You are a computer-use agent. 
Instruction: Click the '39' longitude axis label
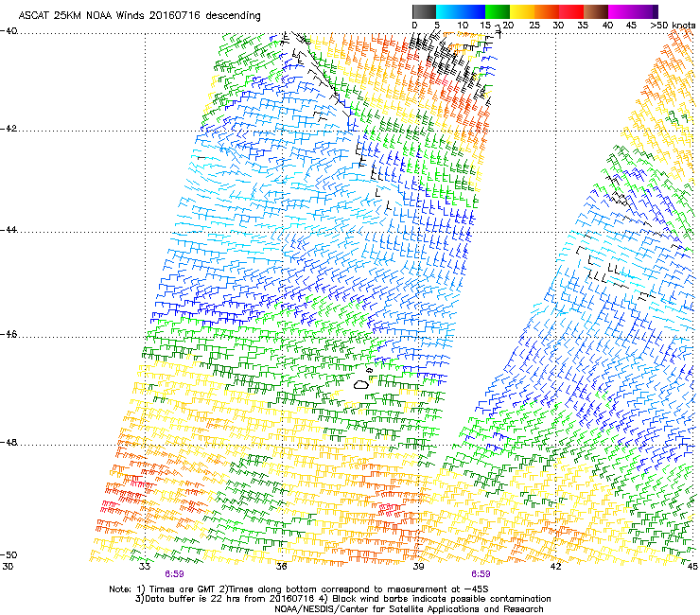click(x=418, y=567)
